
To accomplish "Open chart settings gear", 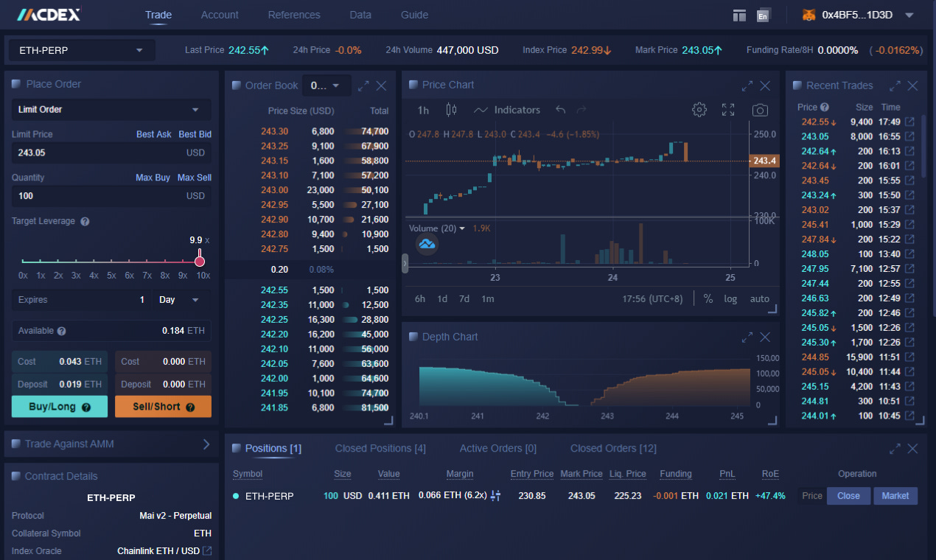I will 699,110.
